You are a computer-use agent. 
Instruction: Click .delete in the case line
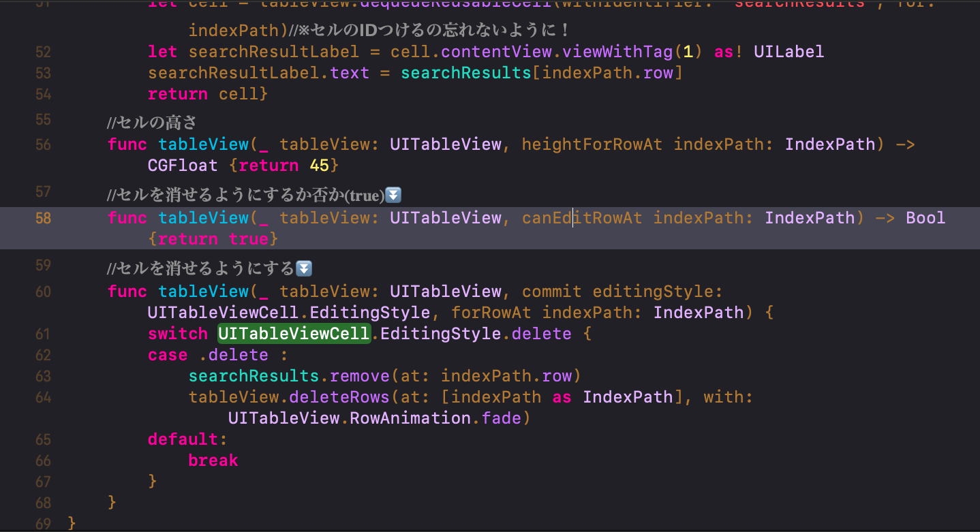[x=233, y=355]
